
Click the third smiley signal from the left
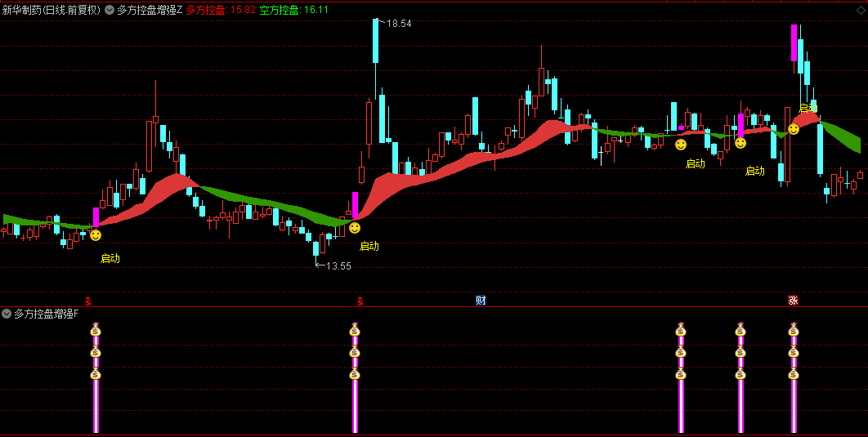[681, 145]
